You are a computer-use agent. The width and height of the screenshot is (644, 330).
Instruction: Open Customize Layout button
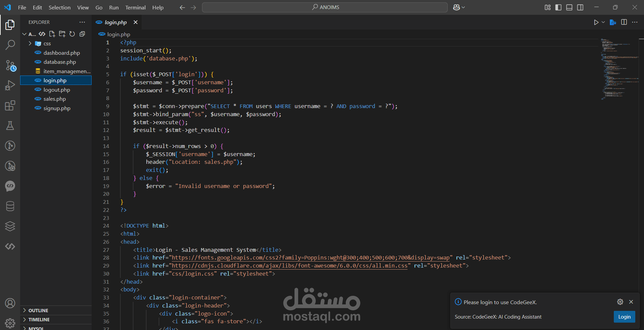pos(548,7)
